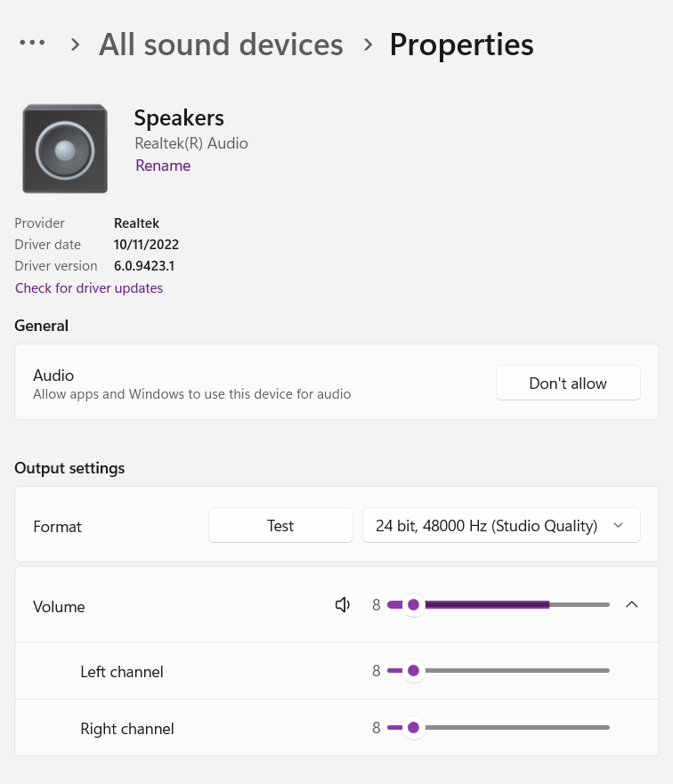Check for driver updates

pyautogui.click(x=88, y=287)
